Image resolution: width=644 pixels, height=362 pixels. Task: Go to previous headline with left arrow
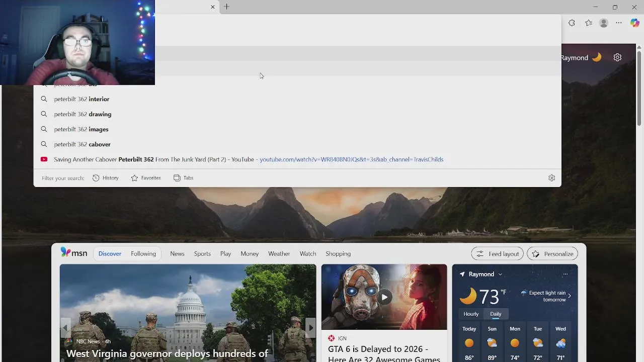tap(65, 328)
